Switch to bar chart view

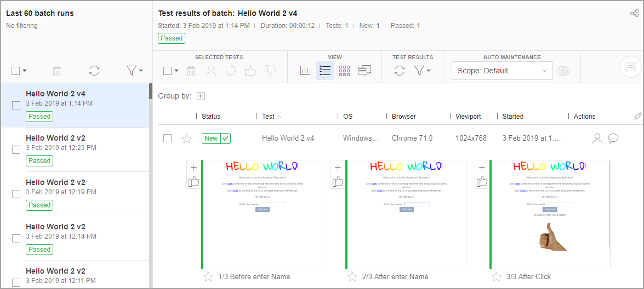coord(305,71)
